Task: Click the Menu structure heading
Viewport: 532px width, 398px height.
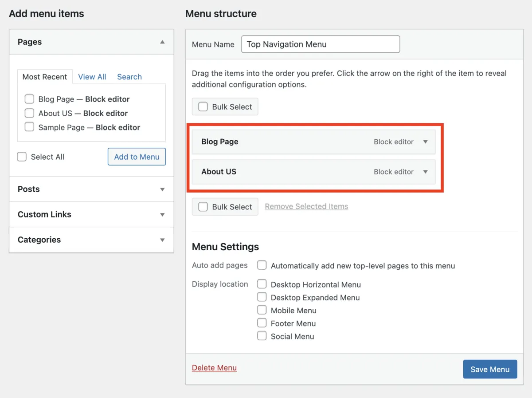Action: pyautogui.click(x=221, y=14)
